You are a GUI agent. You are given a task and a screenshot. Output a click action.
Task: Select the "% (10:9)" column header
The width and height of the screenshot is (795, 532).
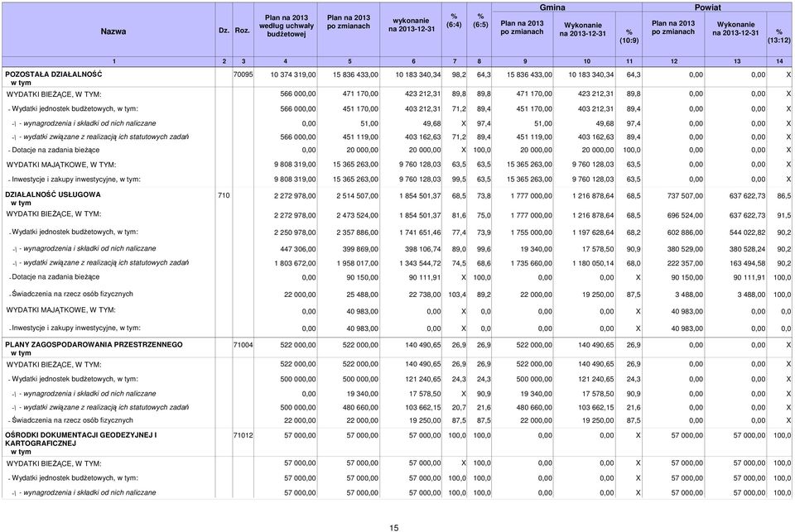(629, 36)
